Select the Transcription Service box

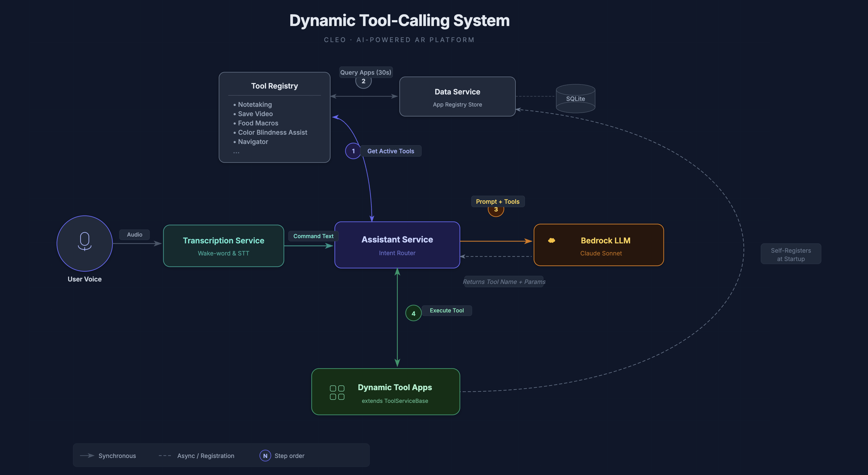click(x=223, y=246)
